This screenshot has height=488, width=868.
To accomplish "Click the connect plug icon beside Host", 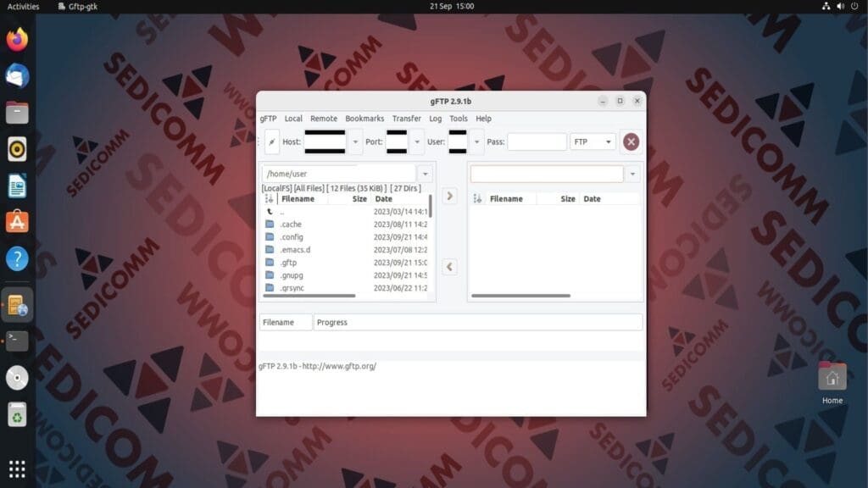I will [272, 142].
